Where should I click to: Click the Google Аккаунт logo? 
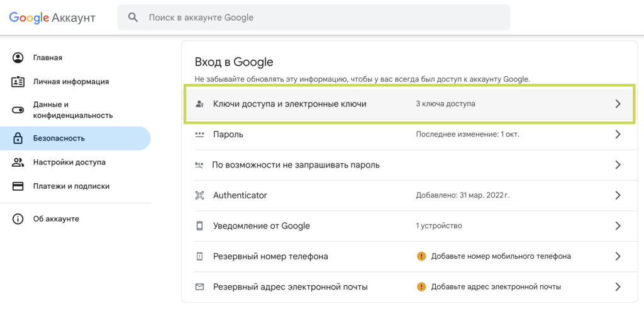(x=52, y=18)
